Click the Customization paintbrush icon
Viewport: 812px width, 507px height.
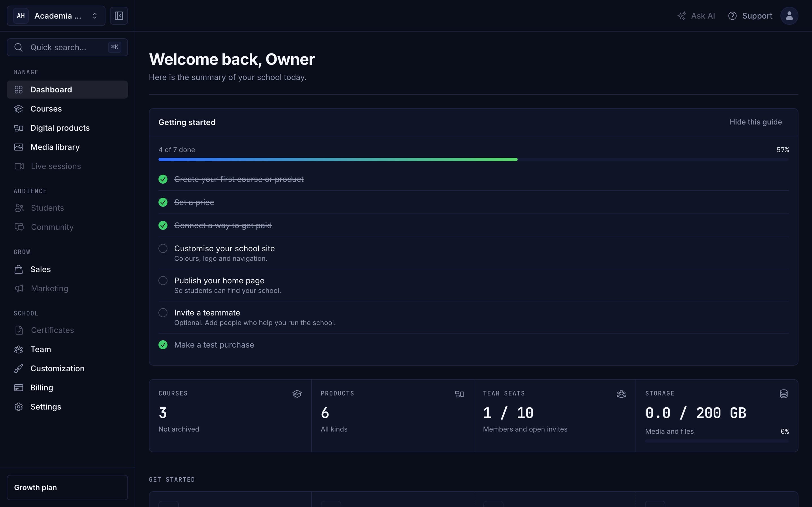tap(18, 368)
